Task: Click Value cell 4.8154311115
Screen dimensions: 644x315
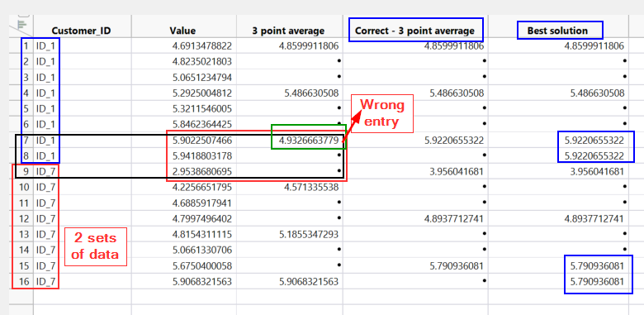Action: tap(202, 235)
